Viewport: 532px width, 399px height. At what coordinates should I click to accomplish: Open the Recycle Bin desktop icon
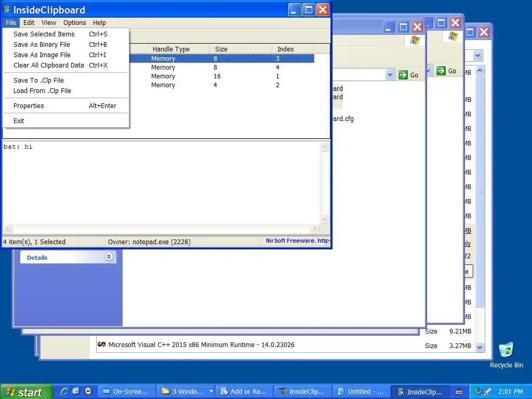pyautogui.click(x=506, y=355)
